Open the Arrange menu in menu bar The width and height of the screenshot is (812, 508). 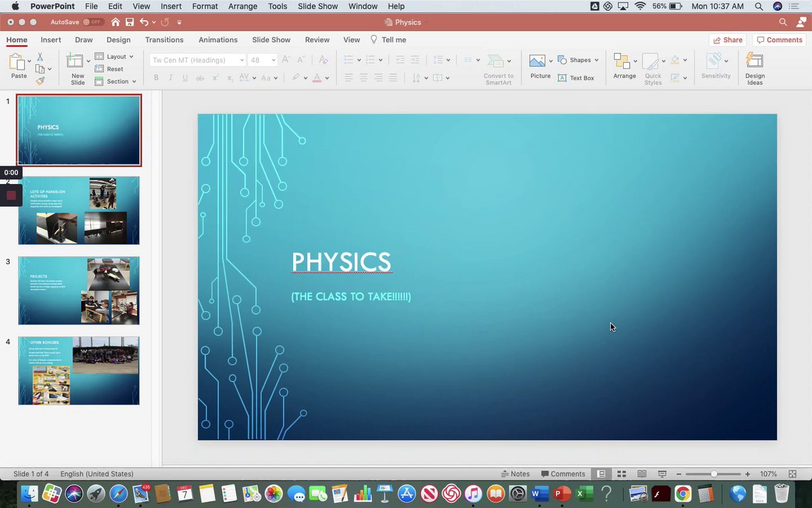coord(243,6)
